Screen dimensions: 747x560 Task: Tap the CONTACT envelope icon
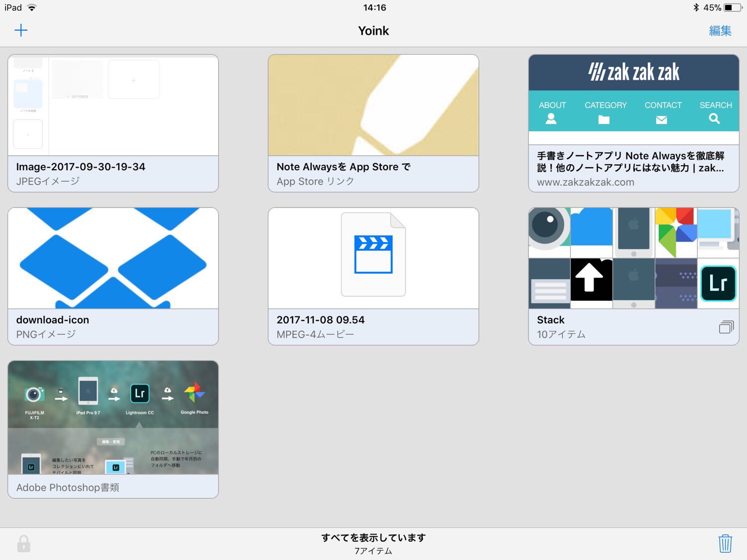(x=661, y=119)
